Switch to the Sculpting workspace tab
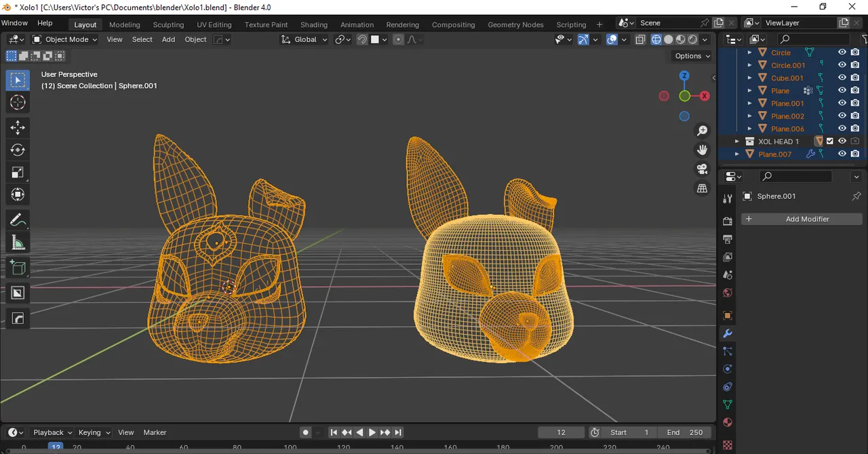The image size is (868, 454). 168,24
